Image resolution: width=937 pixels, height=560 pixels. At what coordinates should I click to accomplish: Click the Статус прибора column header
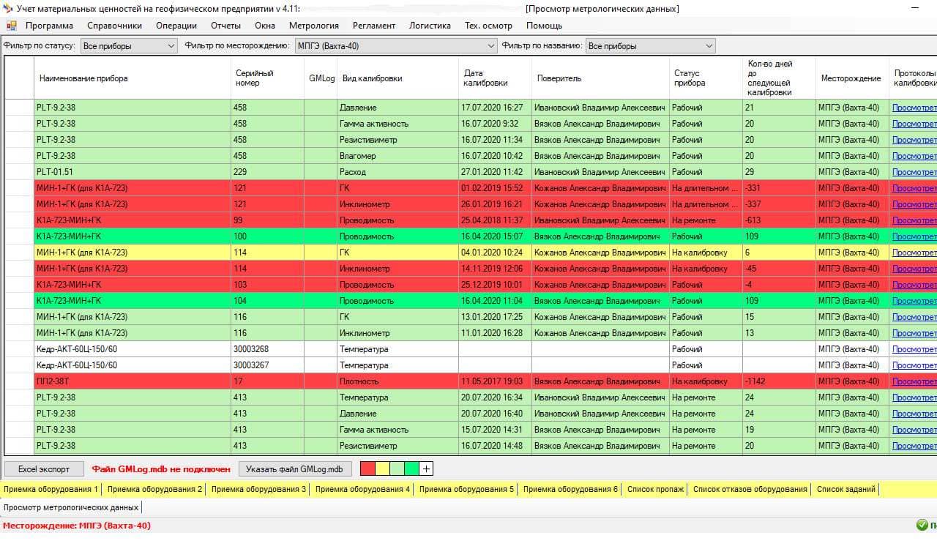pyautogui.click(x=706, y=78)
